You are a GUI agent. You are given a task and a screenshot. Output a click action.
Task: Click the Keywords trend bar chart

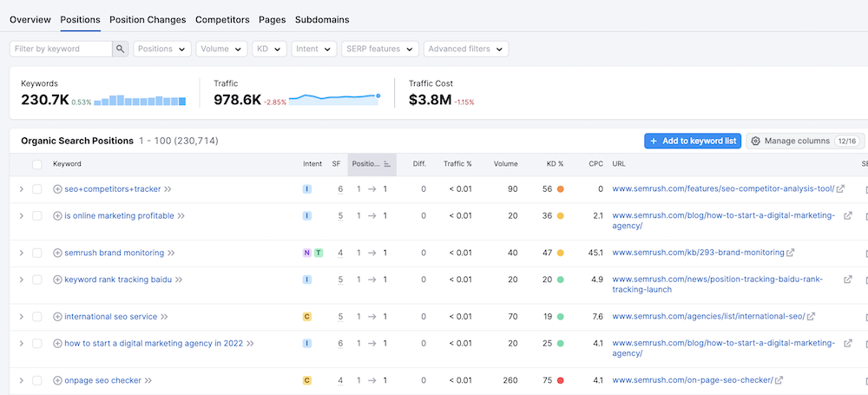140,101
